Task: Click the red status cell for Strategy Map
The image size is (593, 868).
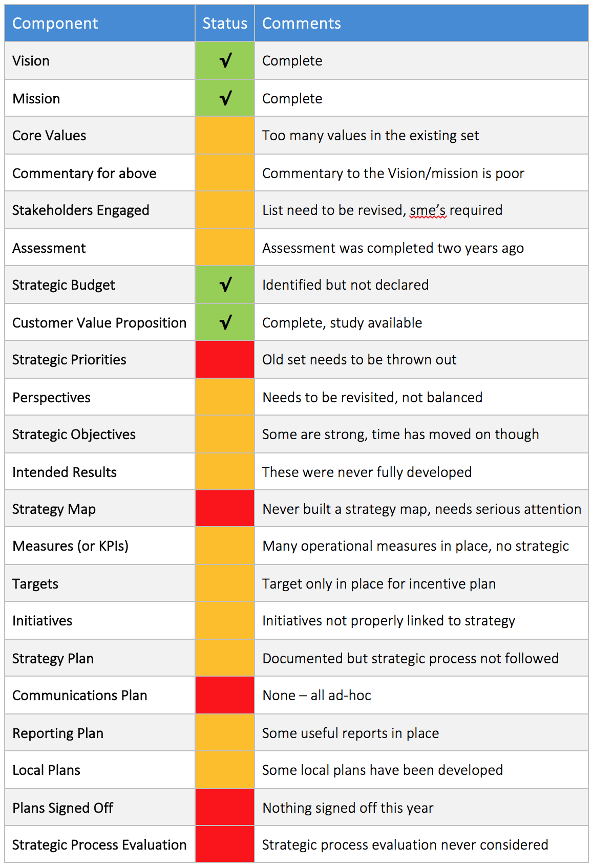Action: coord(225,509)
